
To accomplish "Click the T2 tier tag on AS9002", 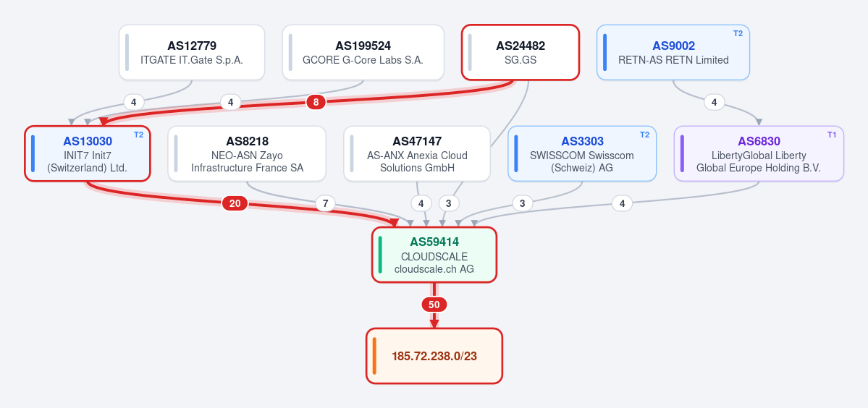I will (x=738, y=34).
